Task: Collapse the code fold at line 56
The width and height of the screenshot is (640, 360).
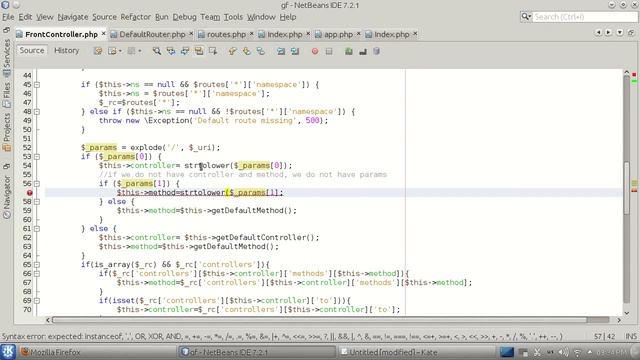Action: 37,183
